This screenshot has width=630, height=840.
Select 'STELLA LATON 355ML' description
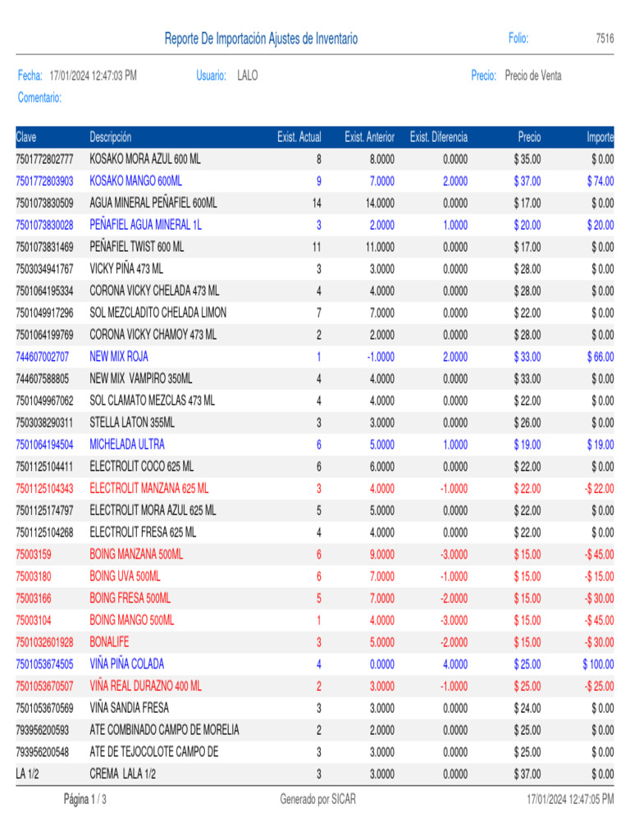tap(132, 422)
